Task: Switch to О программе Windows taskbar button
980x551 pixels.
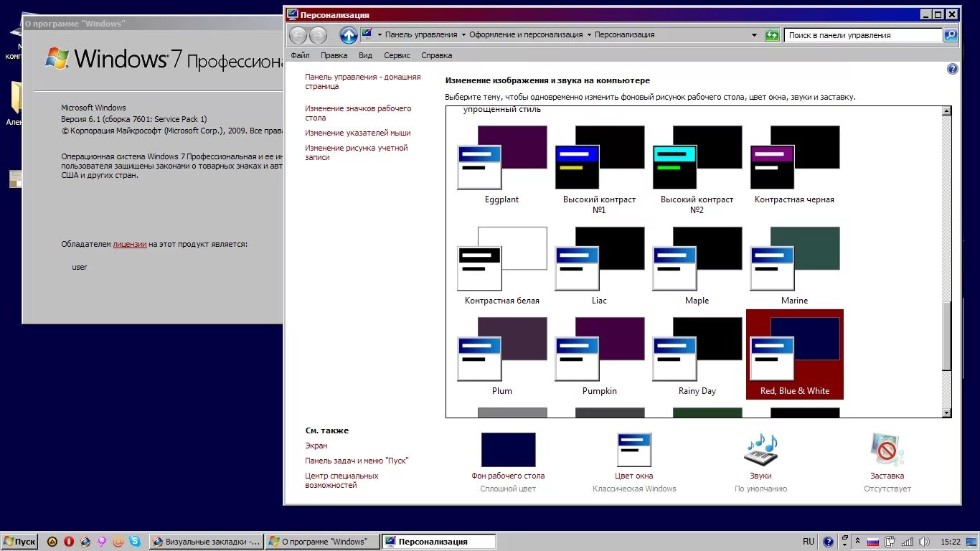Action: [x=322, y=542]
